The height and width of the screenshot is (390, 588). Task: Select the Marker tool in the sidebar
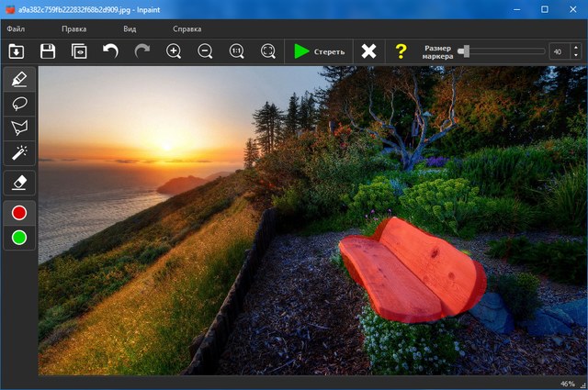coord(18,80)
